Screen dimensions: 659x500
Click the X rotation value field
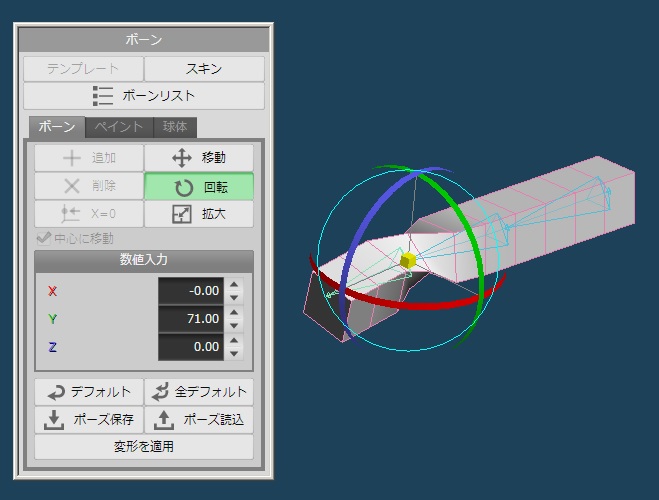[191, 291]
